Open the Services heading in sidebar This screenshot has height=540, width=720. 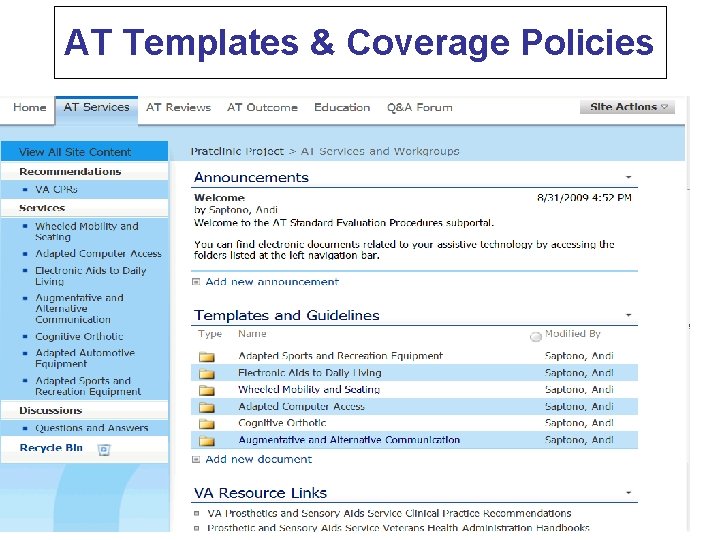[42, 208]
